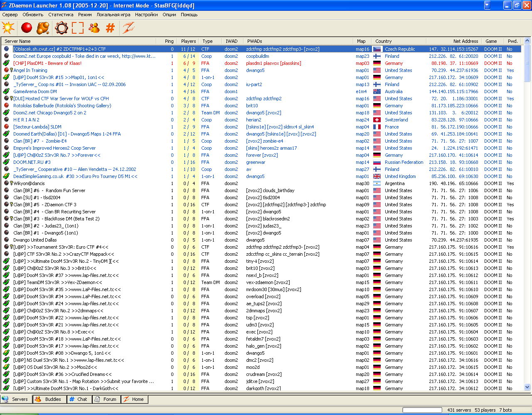This screenshot has width=532, height=415.
Task: Sort list by Country column header
Action: 383,41
